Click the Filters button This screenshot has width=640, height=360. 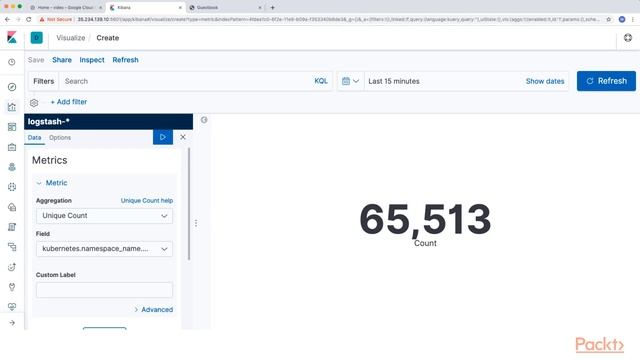pos(44,81)
